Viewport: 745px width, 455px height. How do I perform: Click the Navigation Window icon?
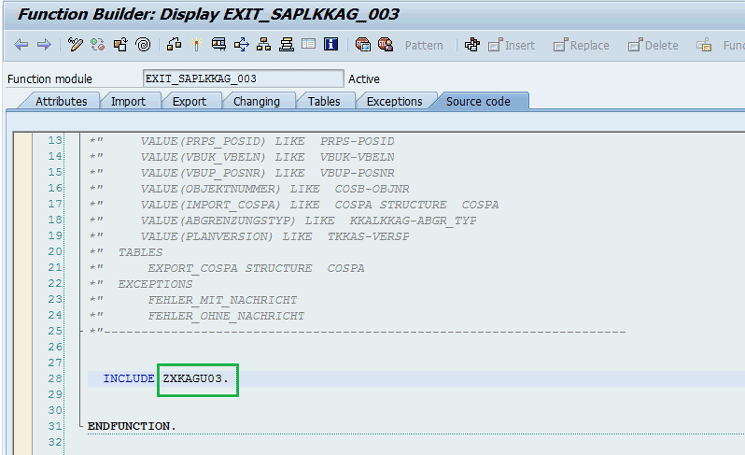(x=286, y=45)
